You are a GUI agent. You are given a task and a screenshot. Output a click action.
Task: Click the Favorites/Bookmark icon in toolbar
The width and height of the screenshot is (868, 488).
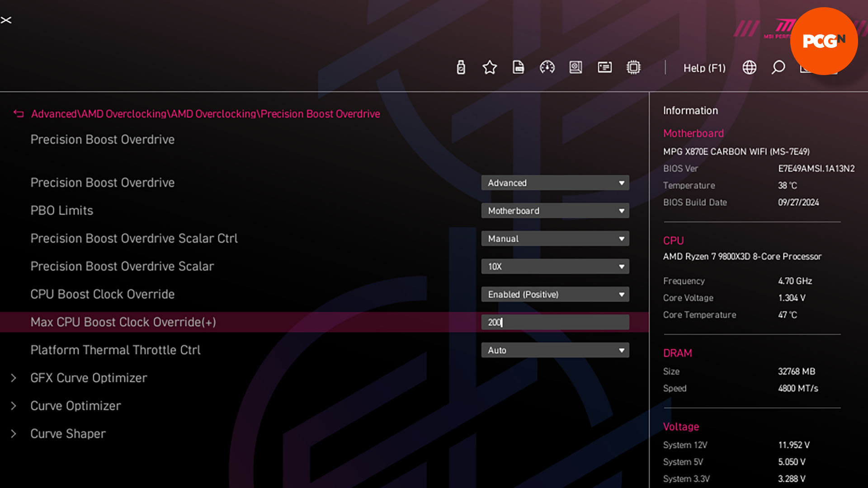[x=490, y=67]
